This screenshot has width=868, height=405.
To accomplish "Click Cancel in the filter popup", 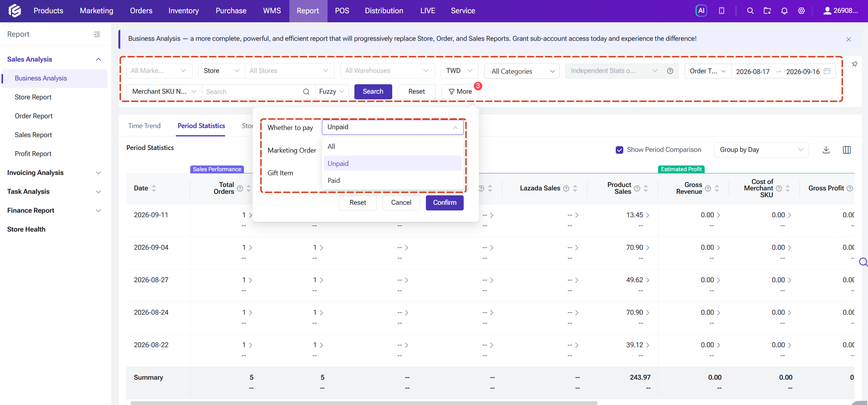I will (401, 203).
